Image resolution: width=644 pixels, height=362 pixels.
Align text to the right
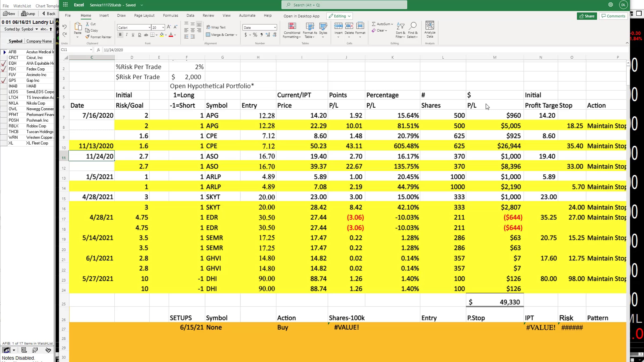tap(199, 30)
